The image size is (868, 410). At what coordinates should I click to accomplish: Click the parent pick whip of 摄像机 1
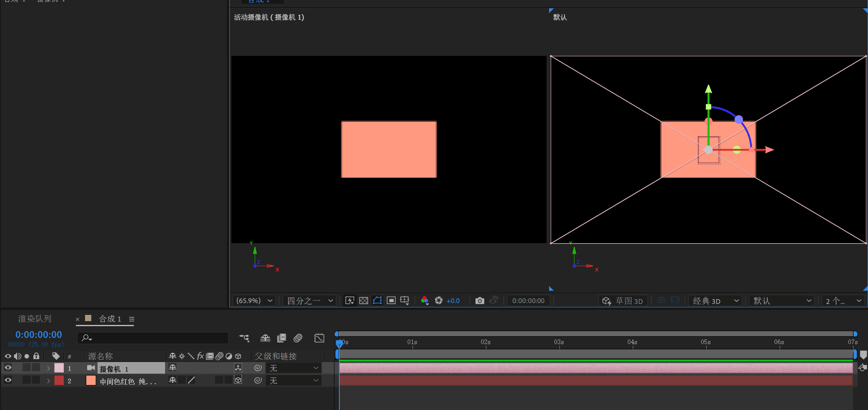(x=258, y=368)
